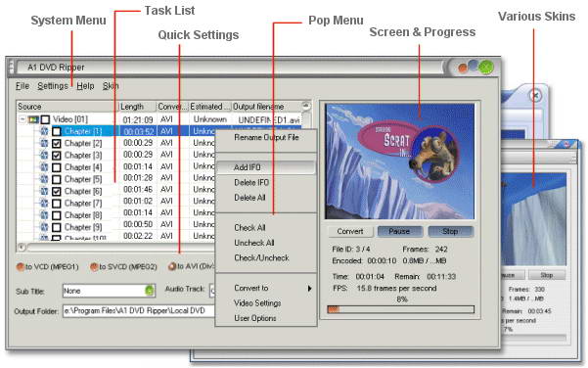The width and height of the screenshot is (588, 368).
Task: Click the Convert button
Action: [x=350, y=231]
